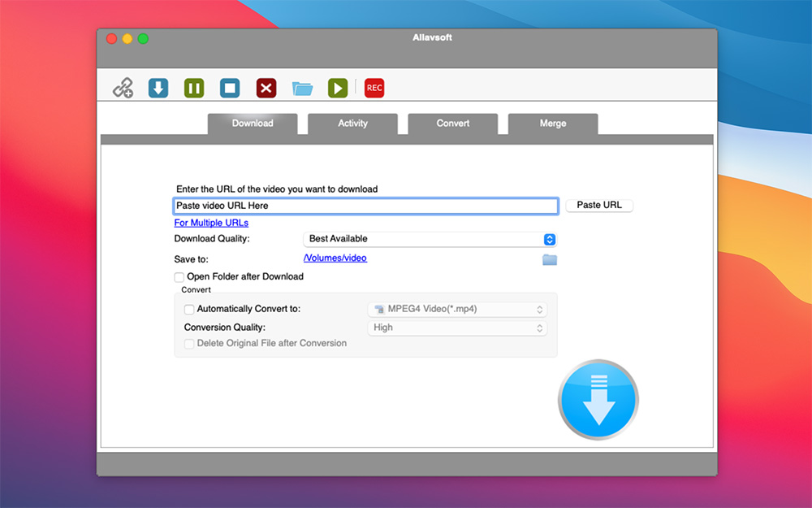Screen dimensions: 812x508
Task: Focus the Paste video URL Here field
Action: tap(365, 206)
